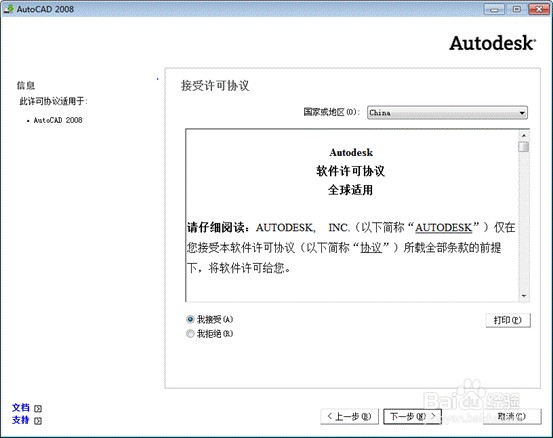Select the 我接受(A) radio button
Image resolution: width=553 pixels, height=438 pixels.
190,320
